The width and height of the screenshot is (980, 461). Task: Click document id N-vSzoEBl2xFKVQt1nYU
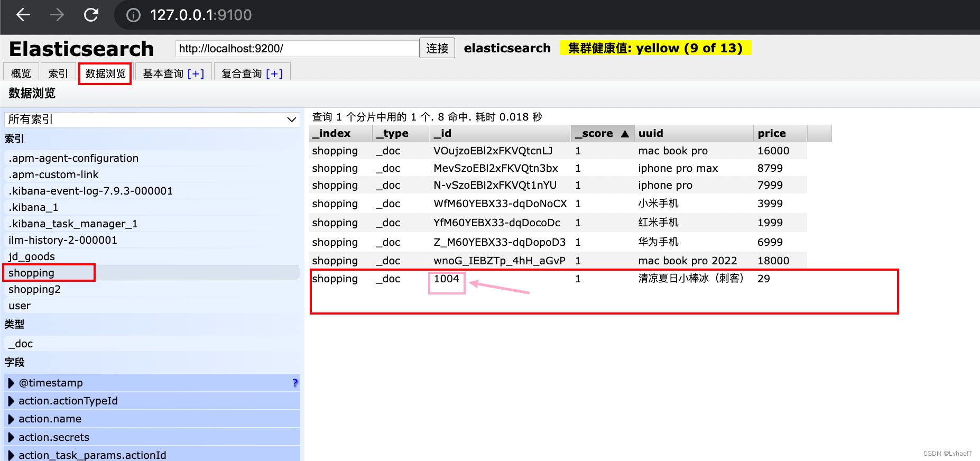[495, 185]
